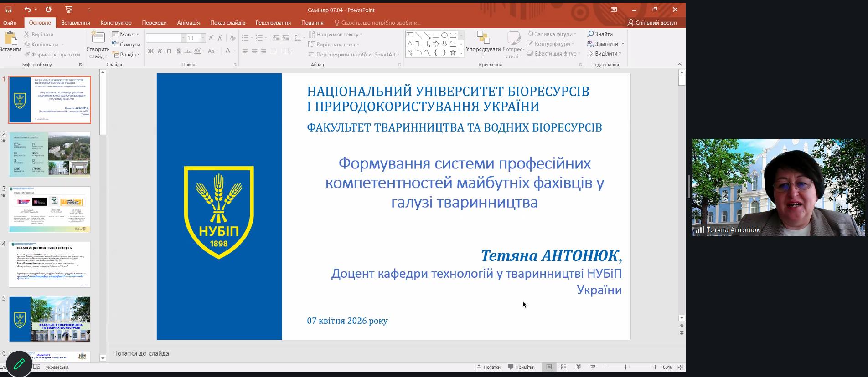The width and height of the screenshot is (868, 377).
Task: Collapse the ribbon with the chevron arrow
Action: [679, 64]
